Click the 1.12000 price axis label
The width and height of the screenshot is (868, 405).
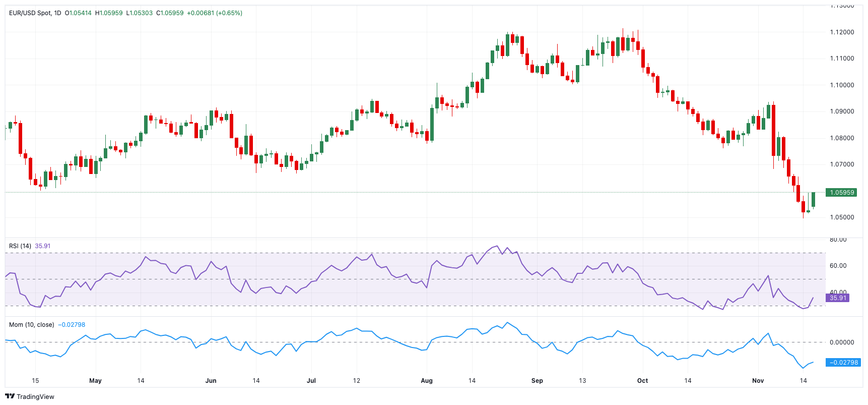(842, 32)
